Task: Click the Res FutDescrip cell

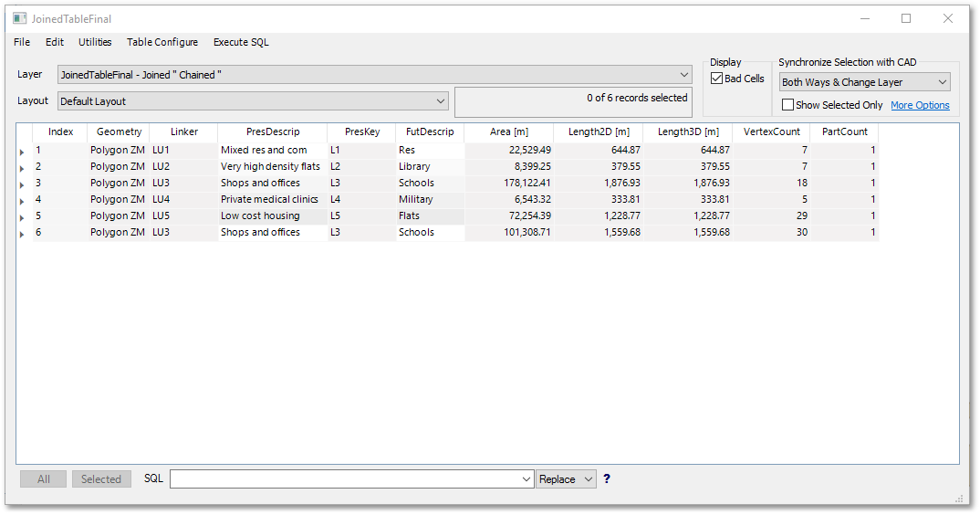Action: (x=430, y=150)
